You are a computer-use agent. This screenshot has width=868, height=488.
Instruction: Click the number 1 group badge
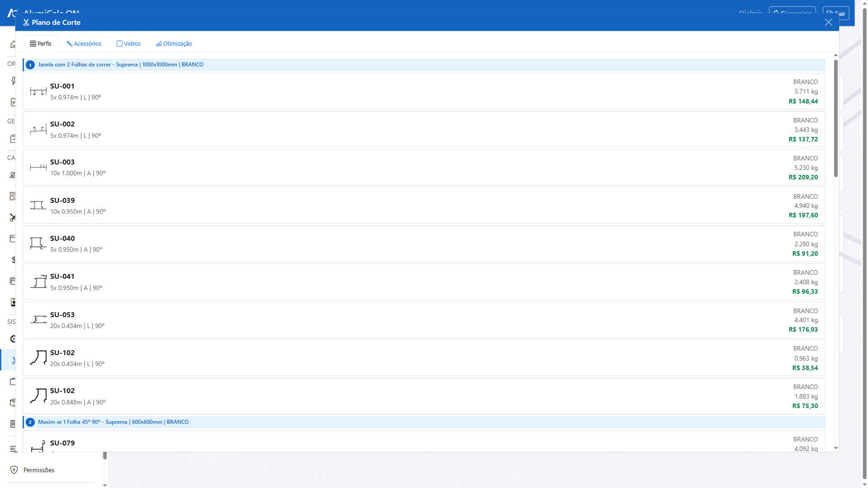point(30,65)
